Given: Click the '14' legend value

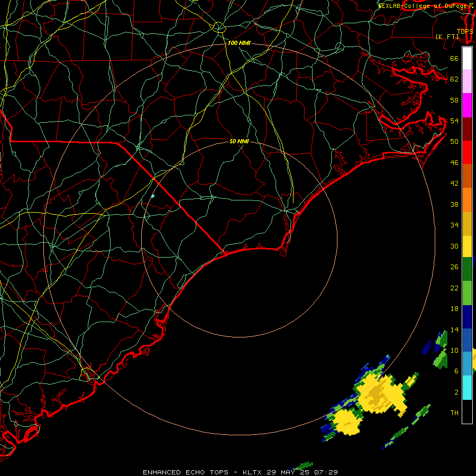Looking at the screenshot, I should (x=454, y=329).
